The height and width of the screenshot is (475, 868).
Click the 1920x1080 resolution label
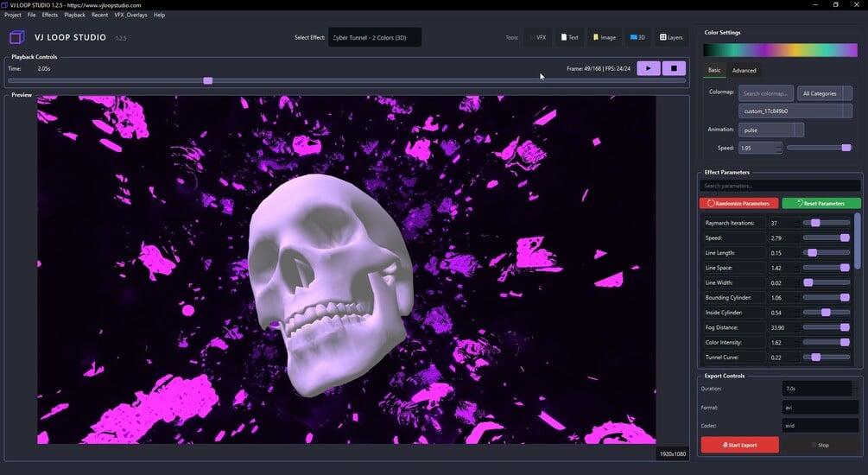(672, 454)
